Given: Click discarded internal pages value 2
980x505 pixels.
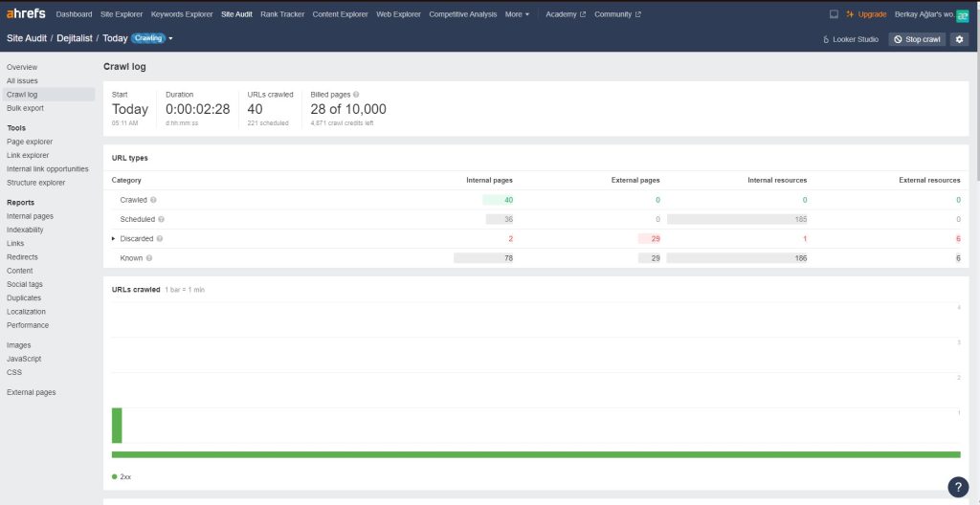Looking at the screenshot, I should point(511,239).
